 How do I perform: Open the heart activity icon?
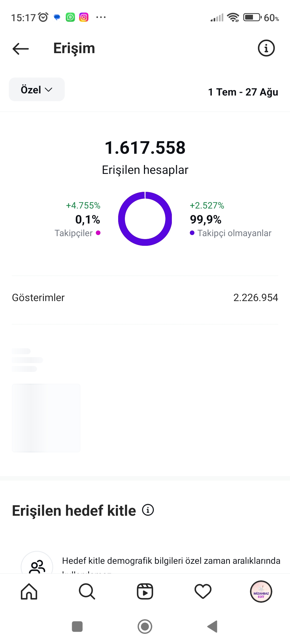click(203, 591)
